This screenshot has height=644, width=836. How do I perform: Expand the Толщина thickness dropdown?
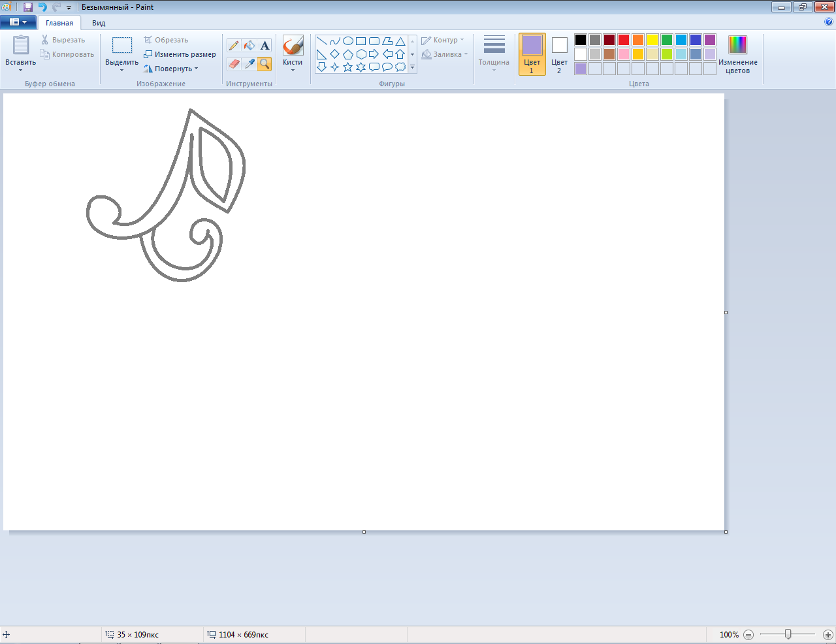494,55
